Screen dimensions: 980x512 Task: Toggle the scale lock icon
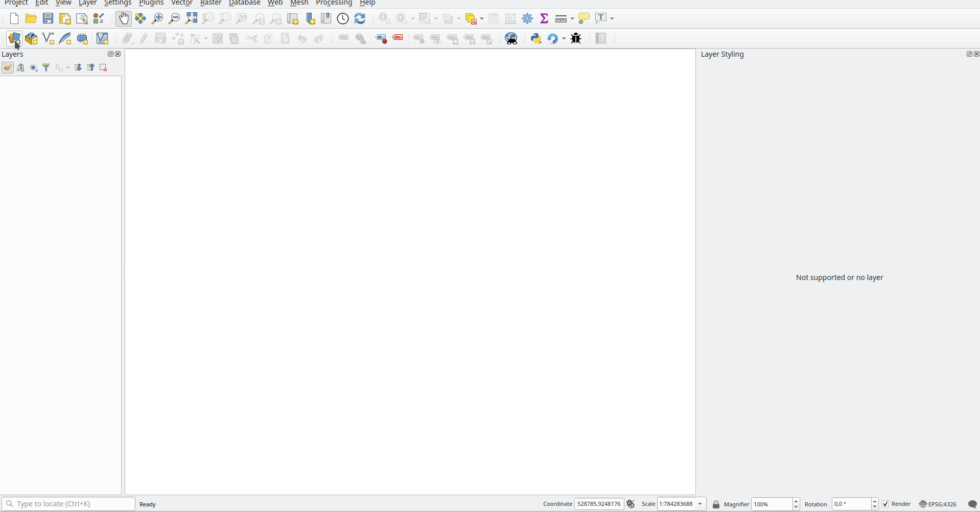(716, 504)
